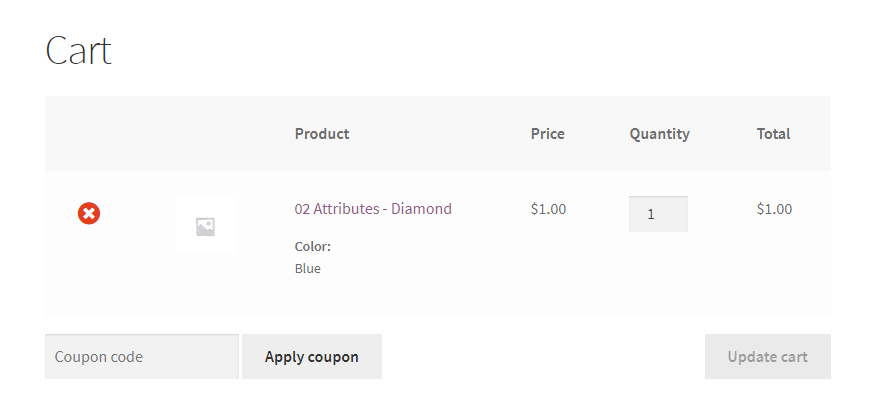Open the product thumbnail image
Screen dimensions: 871x420
point(205,225)
